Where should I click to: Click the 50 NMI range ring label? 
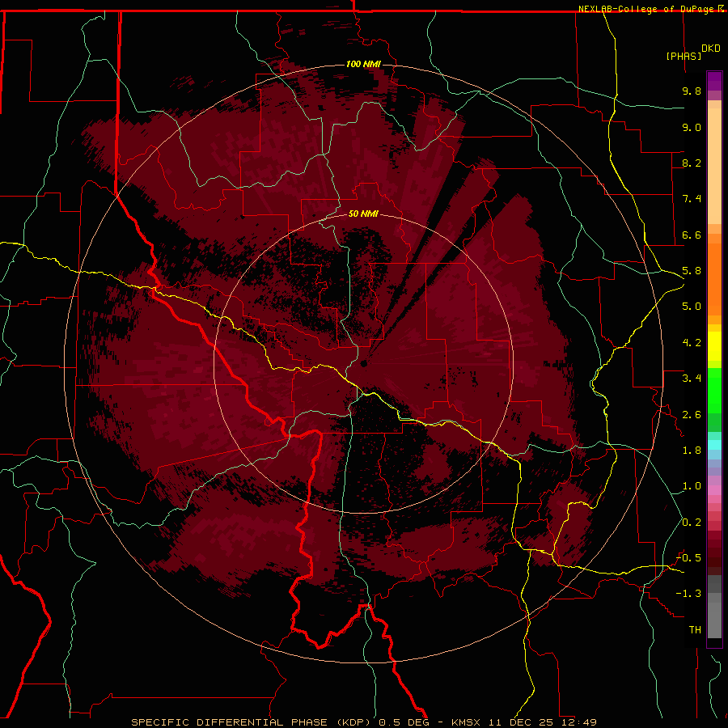pyautogui.click(x=363, y=214)
